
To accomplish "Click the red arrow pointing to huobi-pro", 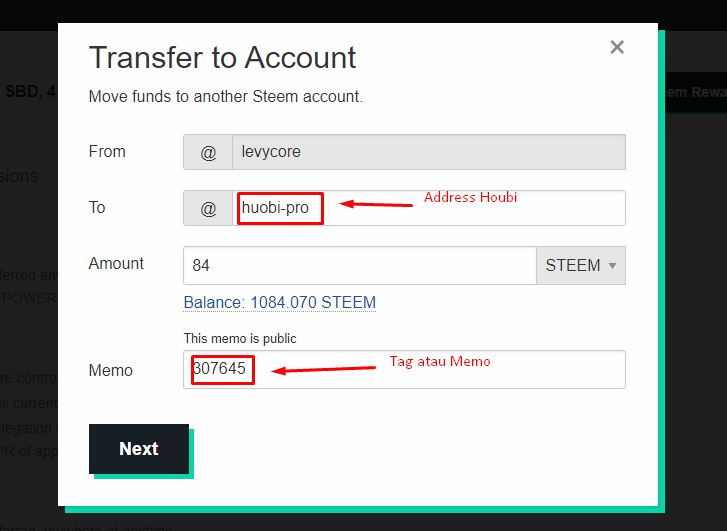I will point(376,204).
